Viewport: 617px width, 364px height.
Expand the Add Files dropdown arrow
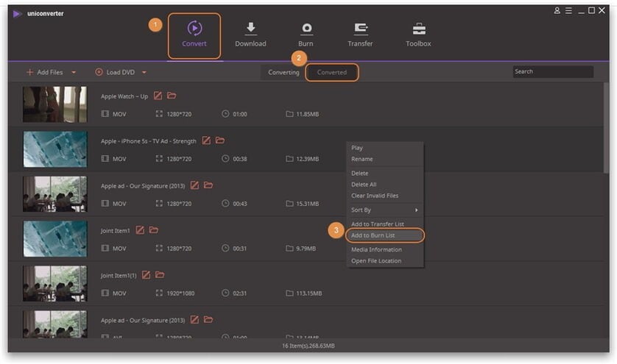click(x=74, y=72)
